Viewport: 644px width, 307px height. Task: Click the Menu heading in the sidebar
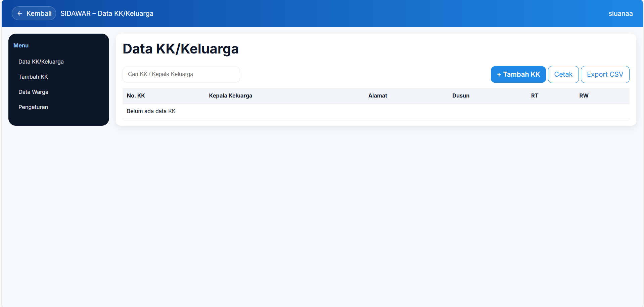coord(21,45)
